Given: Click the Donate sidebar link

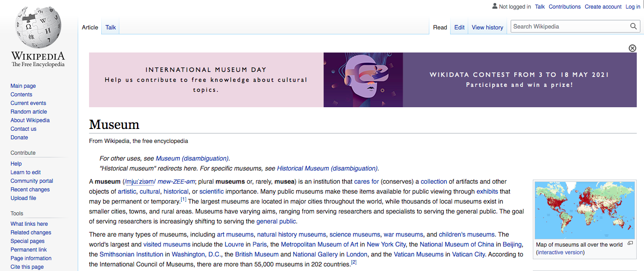Looking at the screenshot, I should [19, 138].
